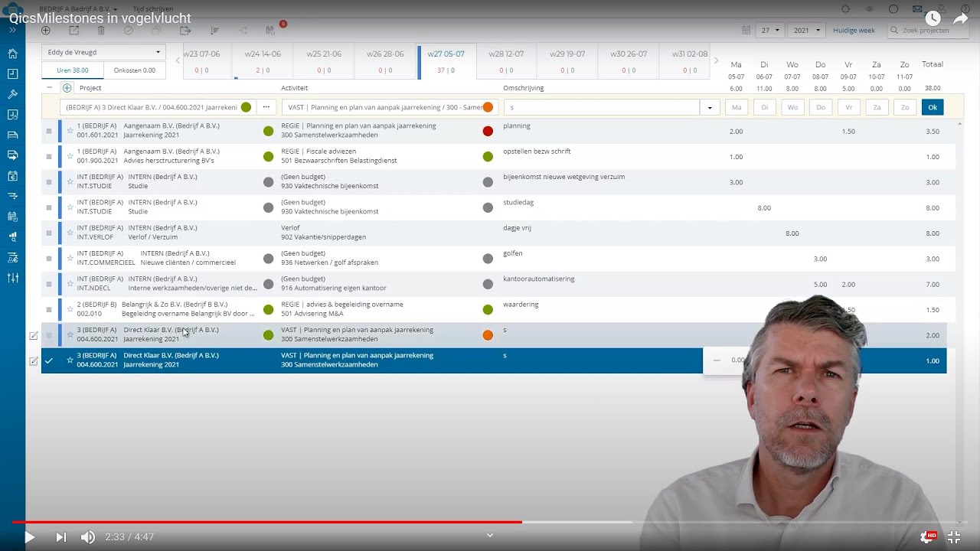Select week tab w30 26-07

tap(629, 61)
